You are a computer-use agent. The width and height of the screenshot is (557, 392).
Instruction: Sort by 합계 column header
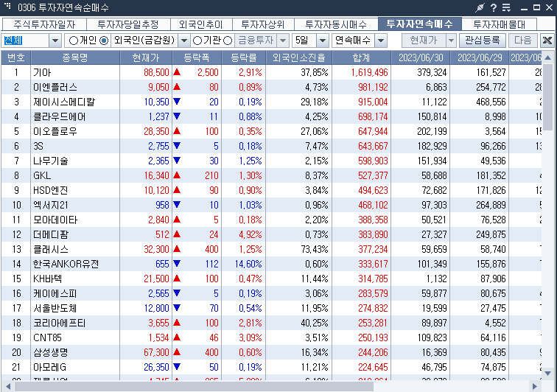click(x=361, y=57)
